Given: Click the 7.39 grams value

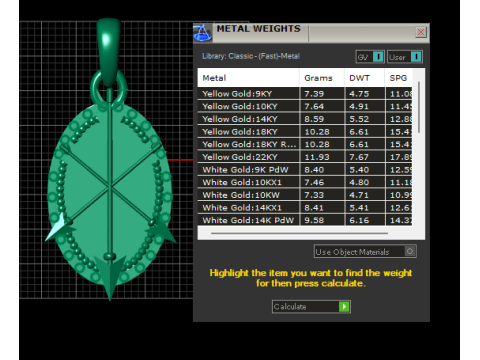Looking at the screenshot, I should [x=314, y=94].
